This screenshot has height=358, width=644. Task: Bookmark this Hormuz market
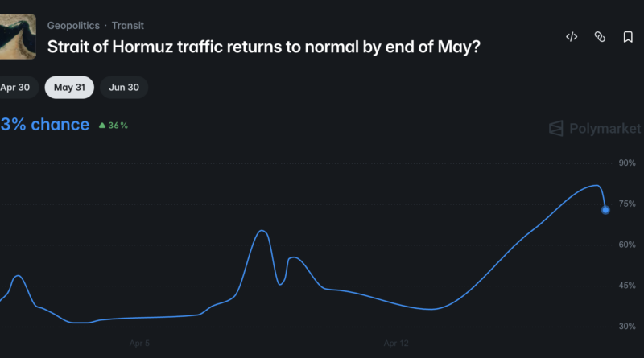pyautogui.click(x=628, y=37)
